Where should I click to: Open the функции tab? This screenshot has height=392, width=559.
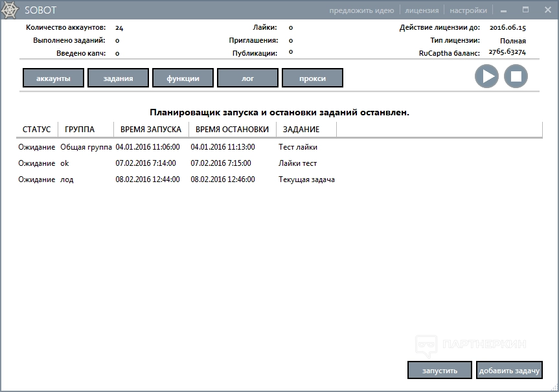pyautogui.click(x=183, y=78)
